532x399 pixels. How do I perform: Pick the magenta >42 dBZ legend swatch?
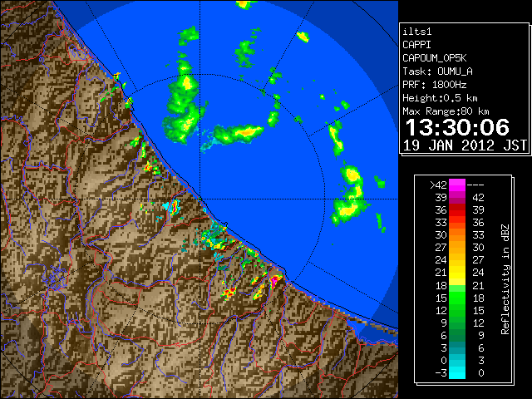457,185
